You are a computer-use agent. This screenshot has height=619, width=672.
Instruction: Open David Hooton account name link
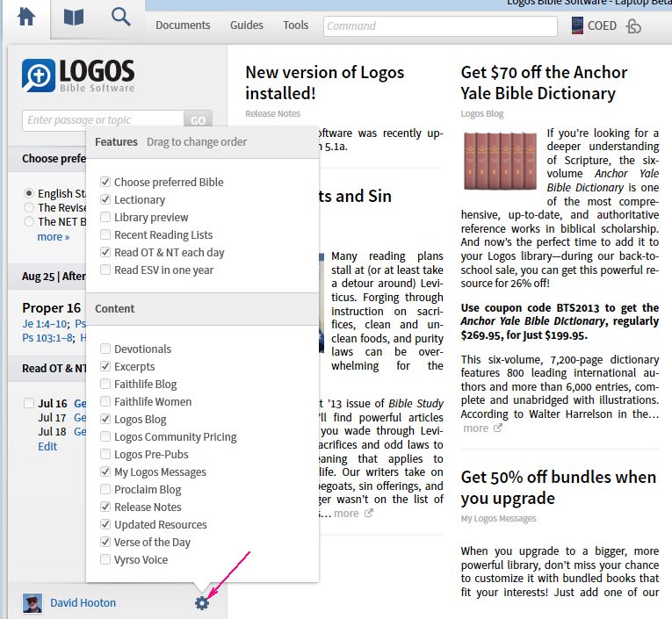click(x=83, y=602)
